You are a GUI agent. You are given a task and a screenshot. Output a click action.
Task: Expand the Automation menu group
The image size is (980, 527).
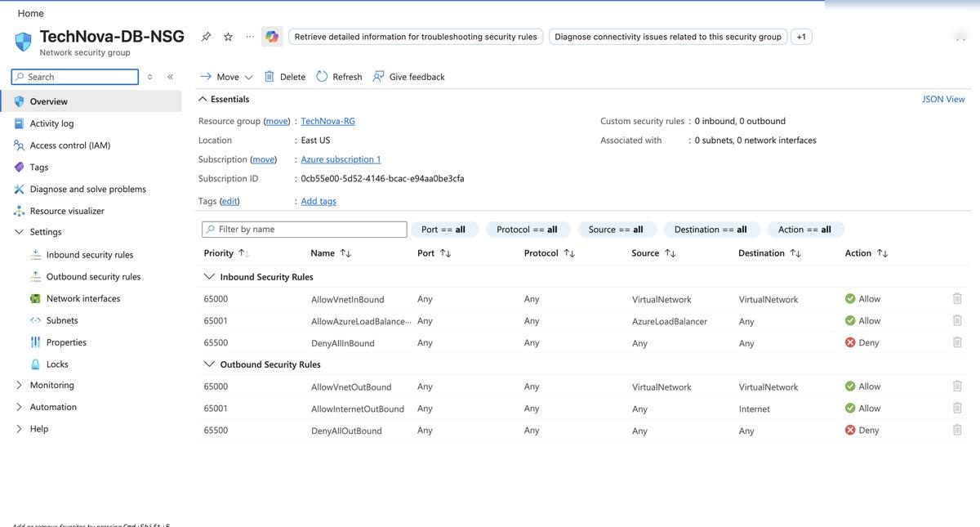tap(20, 407)
